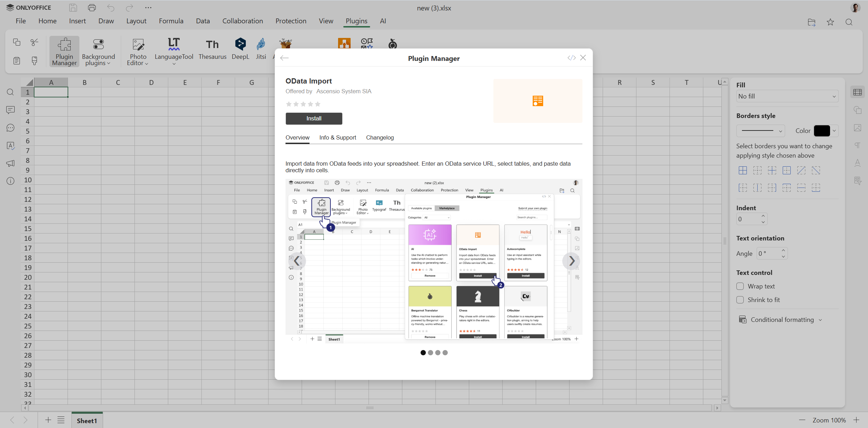Screen dimensions: 868x428
Task: Enable the Wrap text option
Action: 741,286
